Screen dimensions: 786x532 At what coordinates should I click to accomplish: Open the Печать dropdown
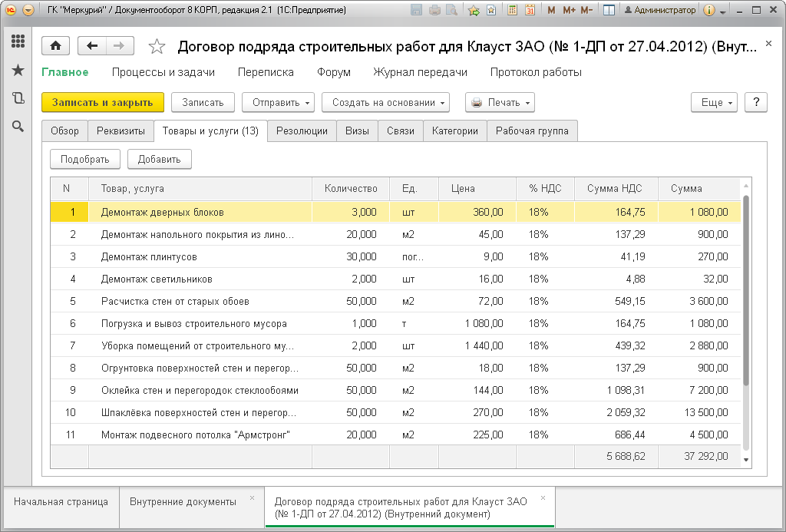tap(500, 102)
